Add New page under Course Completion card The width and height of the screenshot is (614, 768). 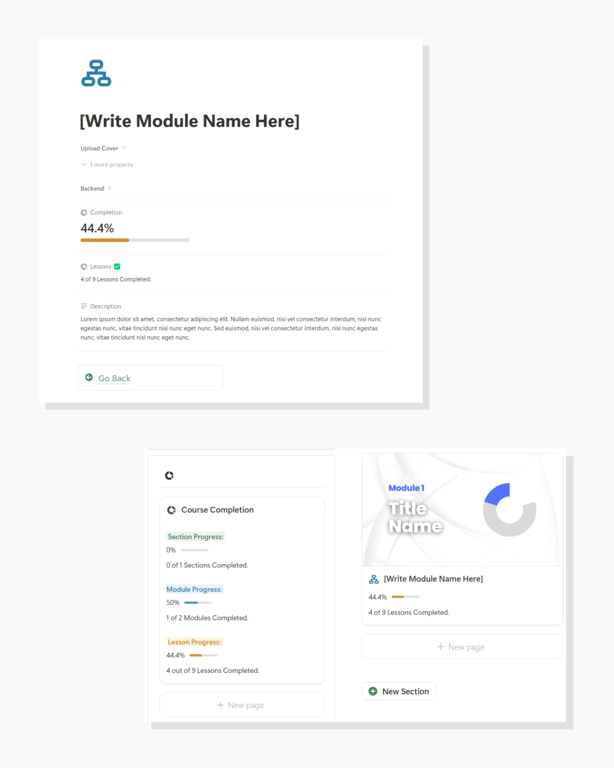(x=242, y=705)
